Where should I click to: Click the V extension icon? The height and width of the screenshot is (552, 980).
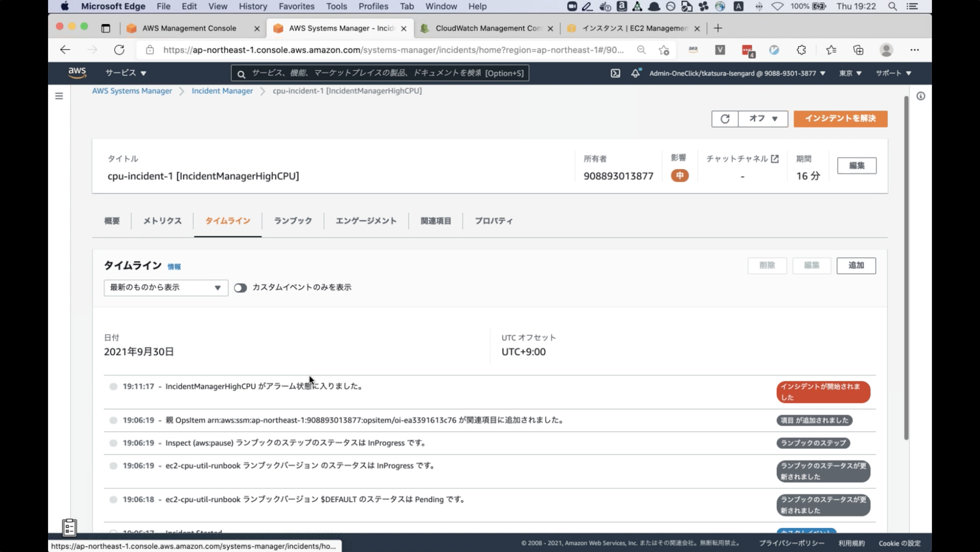[x=720, y=50]
